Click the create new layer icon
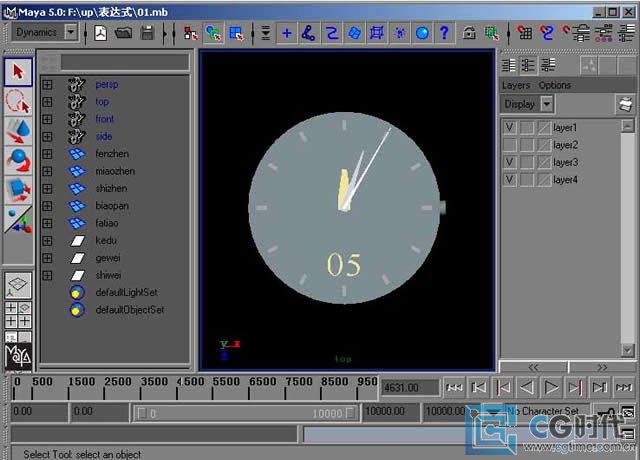The image size is (640, 460). pos(625,104)
